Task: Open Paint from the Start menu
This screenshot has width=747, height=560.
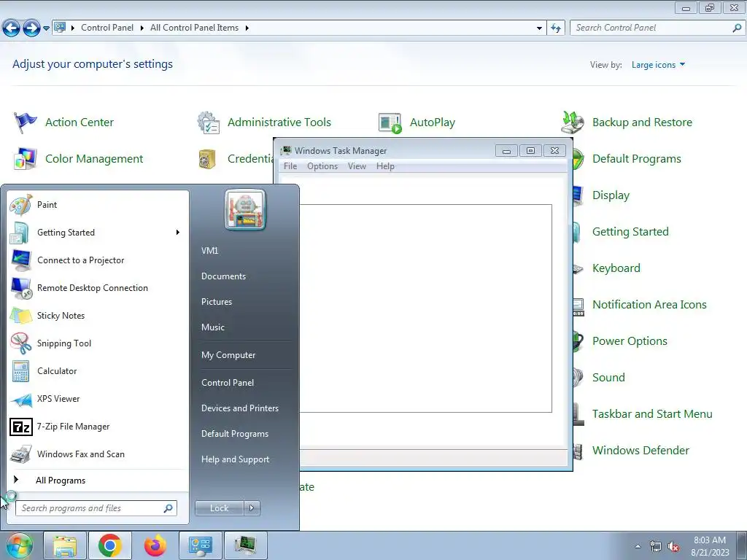Action: 47,205
